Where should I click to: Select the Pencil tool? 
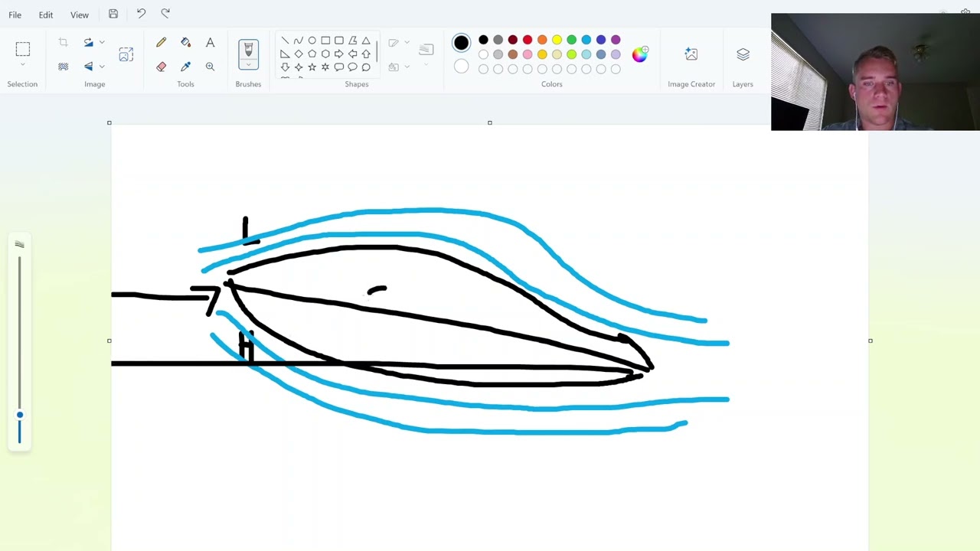[x=161, y=43]
